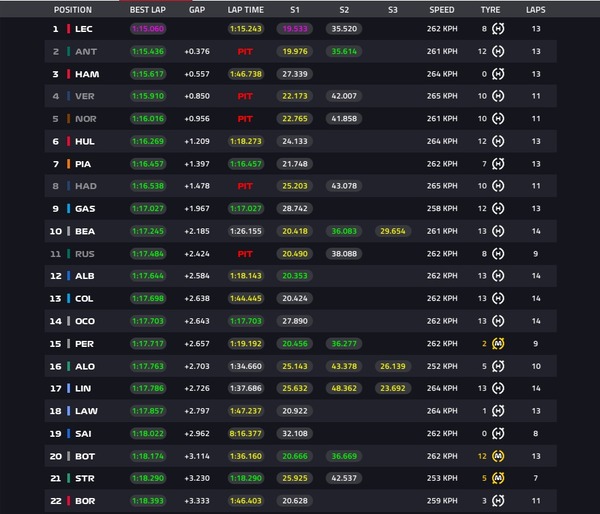The image size is (600, 514).
Task: Sort by the BEST LAP column header
Action: tap(148, 10)
